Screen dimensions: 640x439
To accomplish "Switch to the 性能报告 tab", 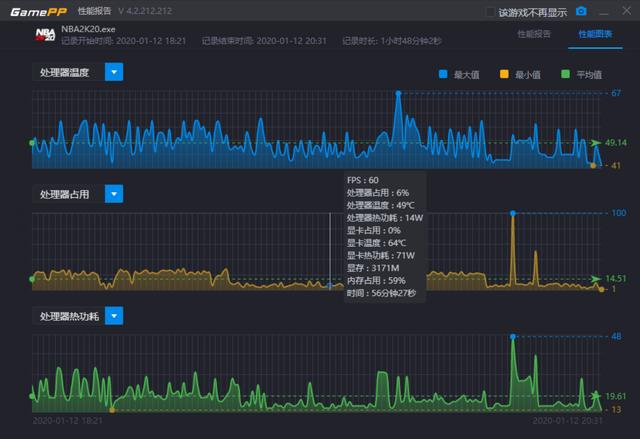I will click(534, 33).
